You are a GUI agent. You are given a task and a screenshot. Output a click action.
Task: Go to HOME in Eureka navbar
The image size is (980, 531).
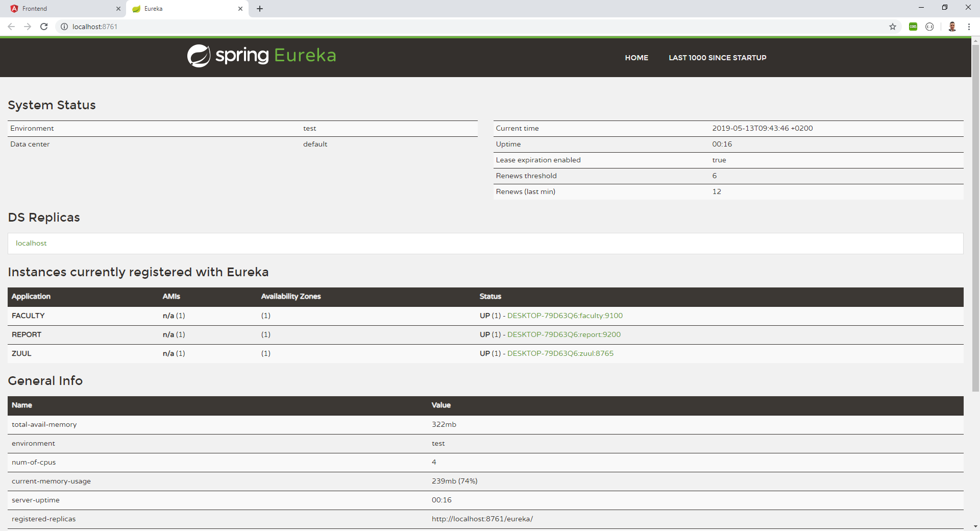[x=636, y=58]
